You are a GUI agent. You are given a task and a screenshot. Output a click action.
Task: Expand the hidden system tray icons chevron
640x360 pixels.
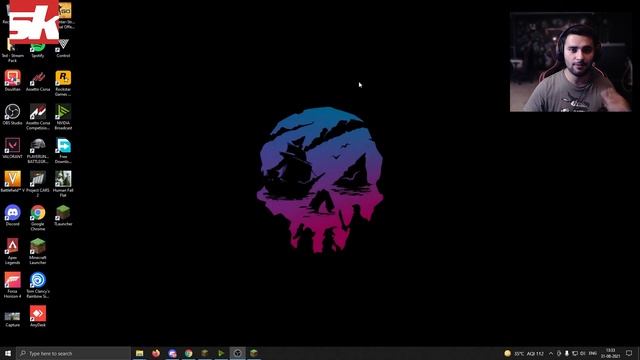551,353
